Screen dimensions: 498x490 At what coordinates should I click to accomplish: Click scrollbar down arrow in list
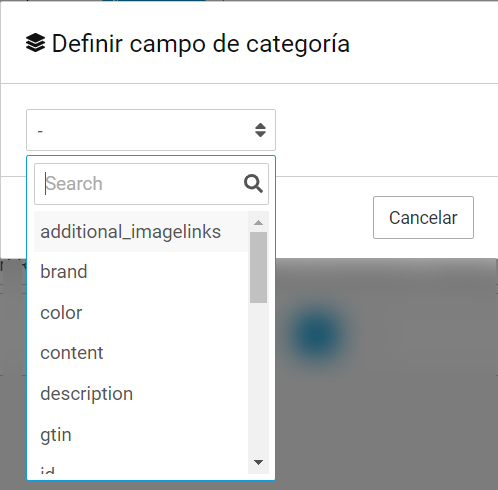[x=258, y=462]
